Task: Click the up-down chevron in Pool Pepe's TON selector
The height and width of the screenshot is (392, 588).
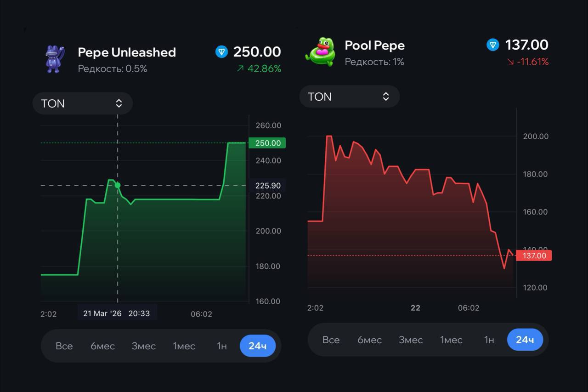Action: [386, 97]
